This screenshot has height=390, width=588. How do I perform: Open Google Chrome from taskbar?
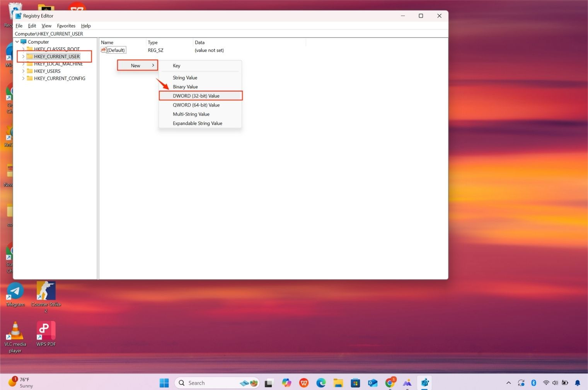(x=390, y=383)
